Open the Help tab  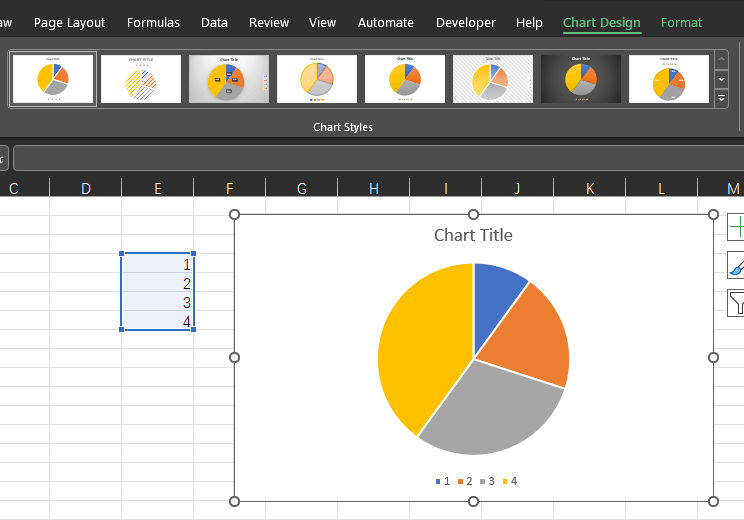(x=529, y=23)
